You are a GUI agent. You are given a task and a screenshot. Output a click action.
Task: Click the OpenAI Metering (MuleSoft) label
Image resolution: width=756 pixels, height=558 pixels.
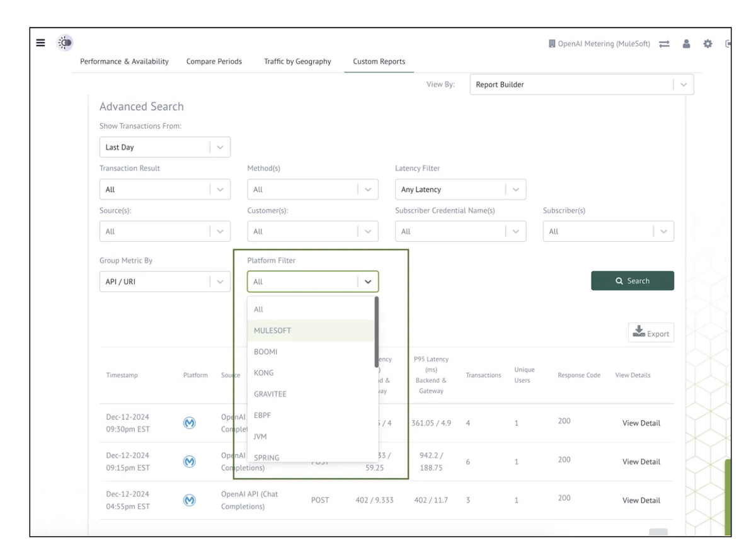(604, 44)
